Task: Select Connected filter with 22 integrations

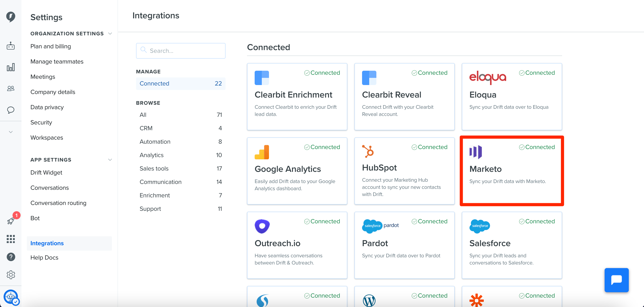Action: 181,83
